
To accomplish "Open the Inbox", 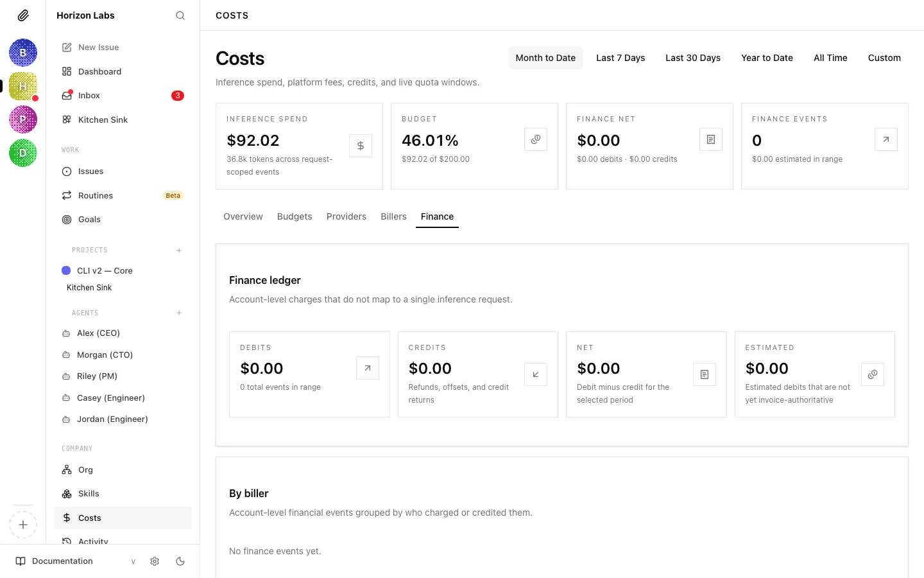I will [x=123, y=96].
